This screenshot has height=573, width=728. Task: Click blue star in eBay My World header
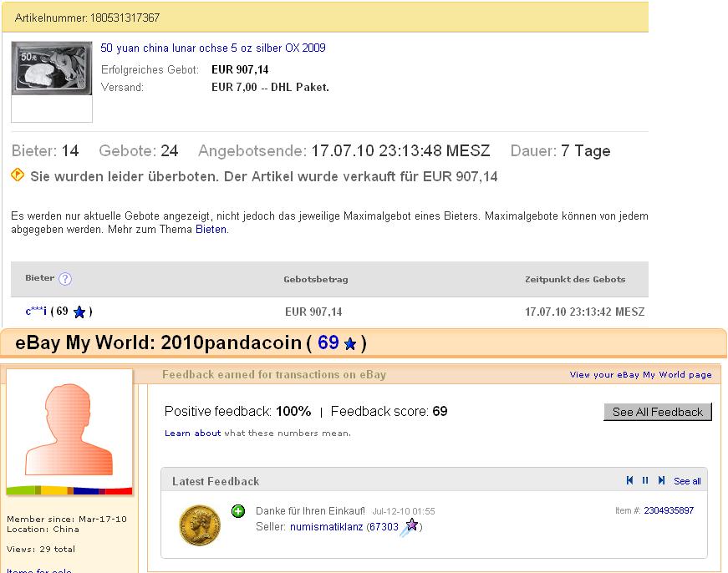350,344
